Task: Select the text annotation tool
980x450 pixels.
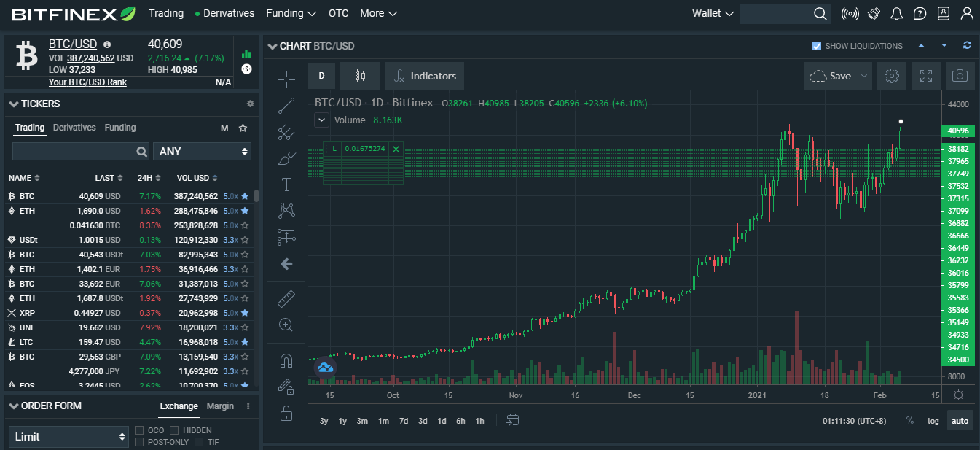Action: click(286, 184)
